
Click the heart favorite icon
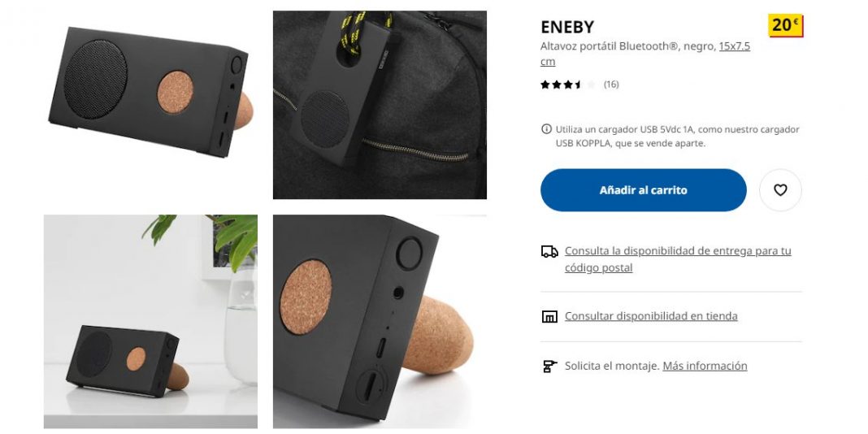pyautogui.click(x=780, y=190)
